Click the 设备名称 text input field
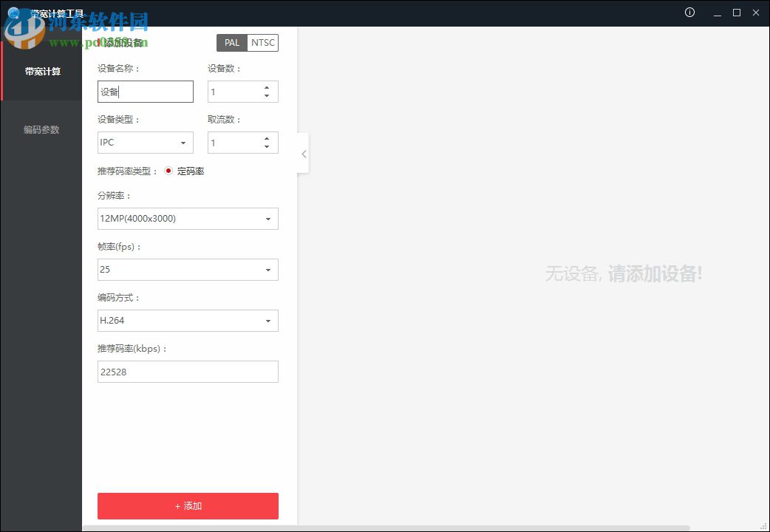Screen dimensions: 770x532 [x=145, y=91]
